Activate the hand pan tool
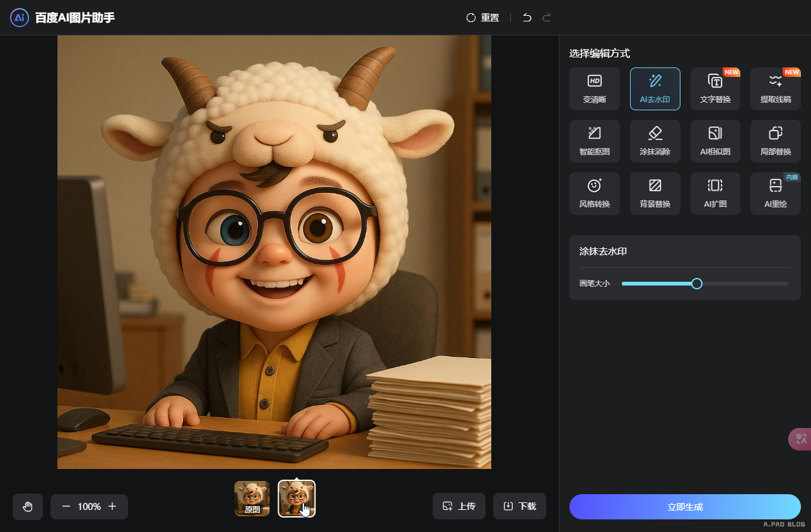 point(28,506)
